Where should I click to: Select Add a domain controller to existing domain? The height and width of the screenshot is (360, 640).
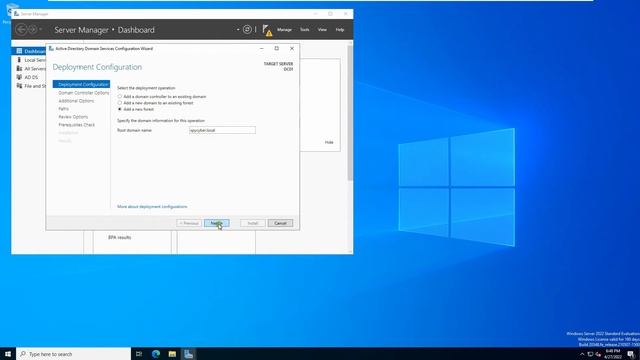(x=120, y=97)
